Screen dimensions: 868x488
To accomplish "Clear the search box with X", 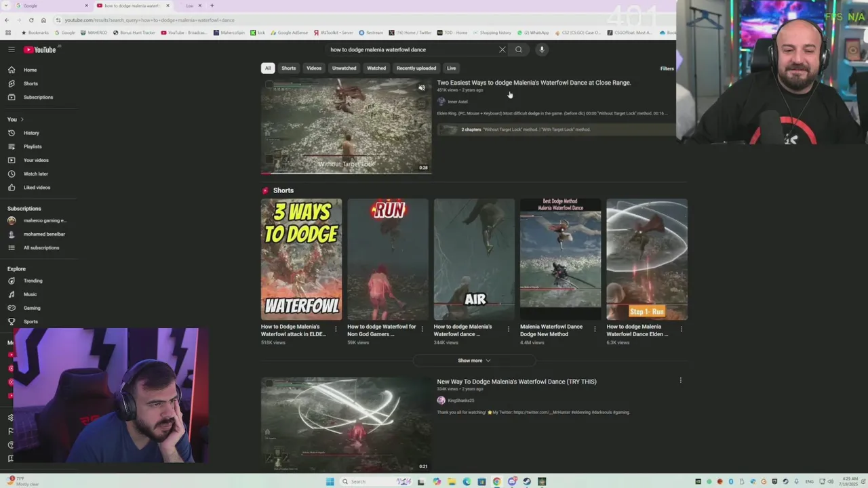I will (x=502, y=49).
